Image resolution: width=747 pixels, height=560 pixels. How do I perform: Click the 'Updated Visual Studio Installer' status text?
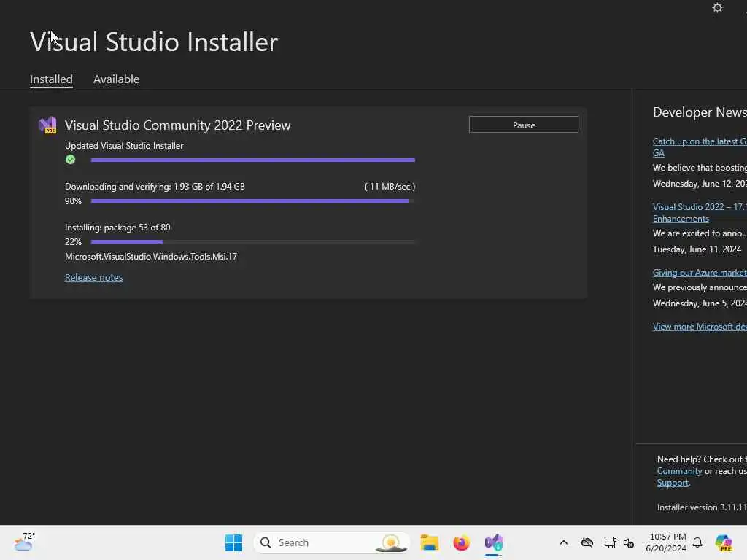[124, 145]
